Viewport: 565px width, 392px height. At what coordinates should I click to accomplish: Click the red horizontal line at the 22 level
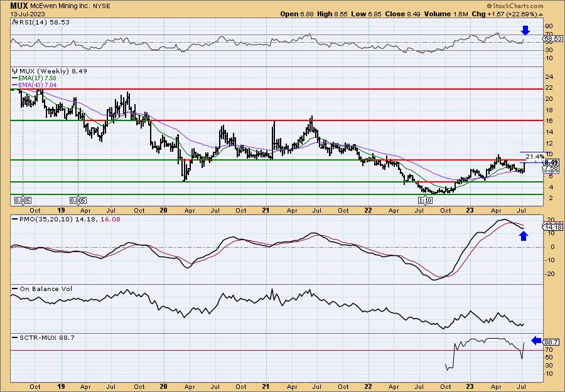[x=277, y=89]
